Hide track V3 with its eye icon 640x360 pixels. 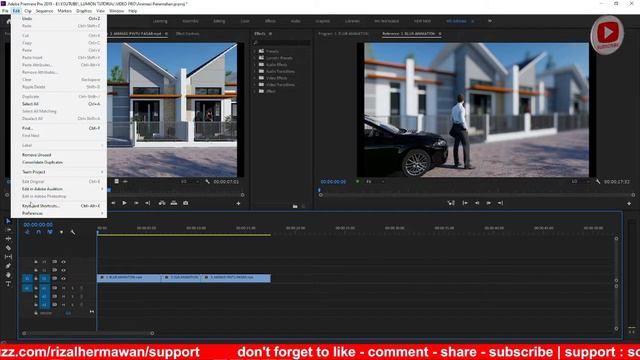(x=63, y=262)
